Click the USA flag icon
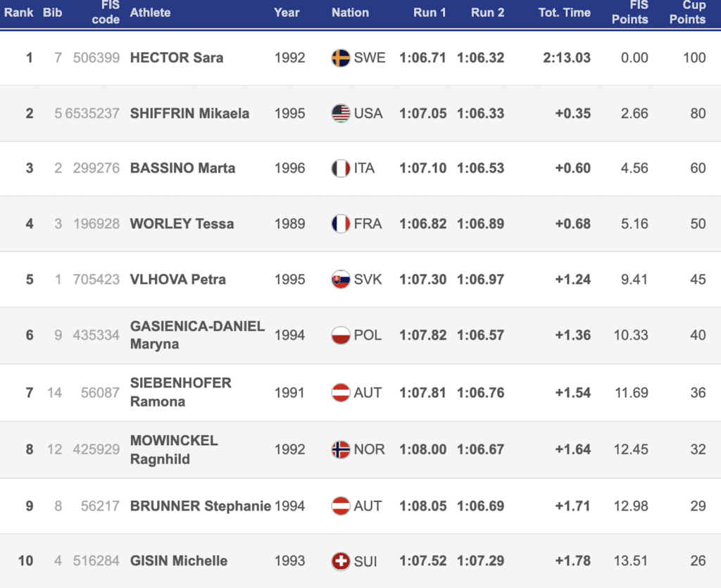 (x=341, y=113)
